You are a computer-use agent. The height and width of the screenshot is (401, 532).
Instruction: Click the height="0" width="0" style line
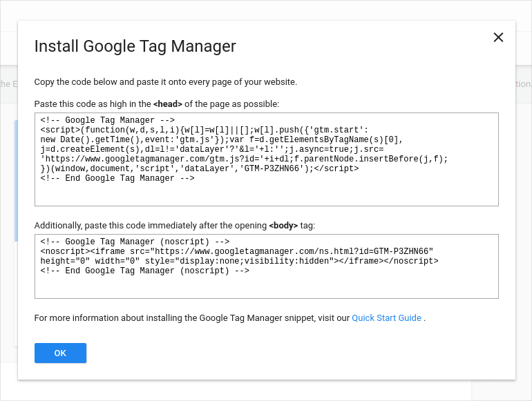(239, 261)
